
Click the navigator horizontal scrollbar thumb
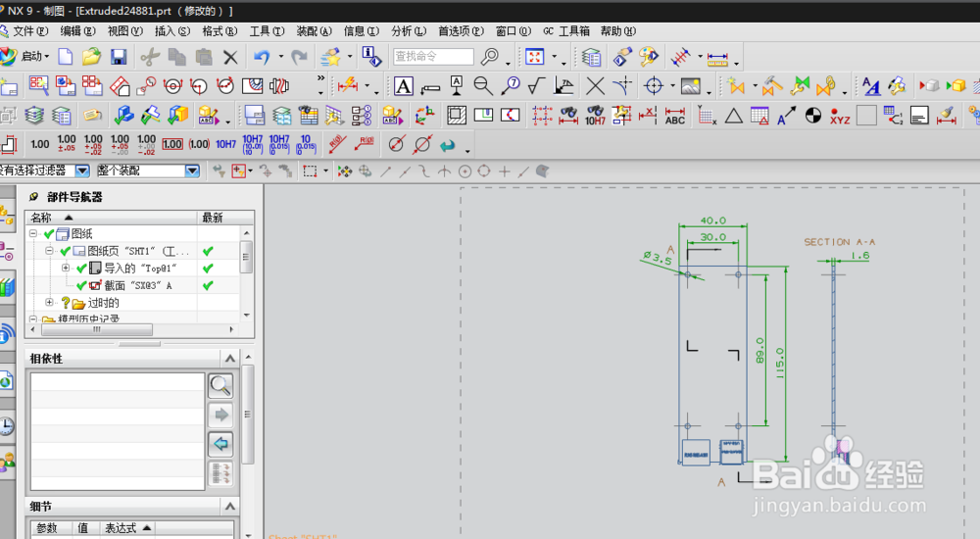coord(97,329)
